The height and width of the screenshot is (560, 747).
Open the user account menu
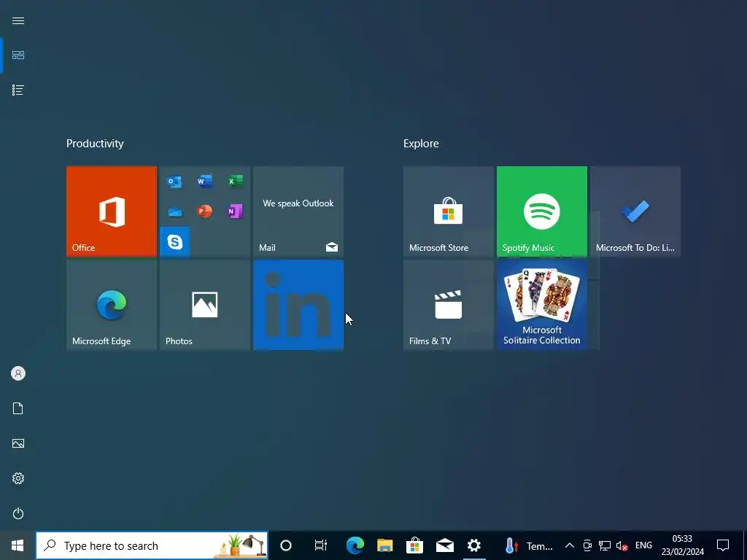[x=18, y=373]
